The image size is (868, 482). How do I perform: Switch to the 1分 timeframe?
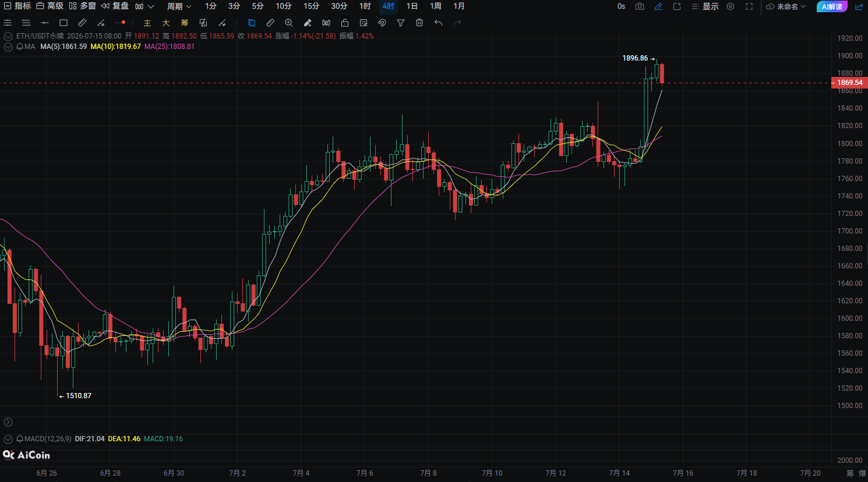(x=211, y=6)
